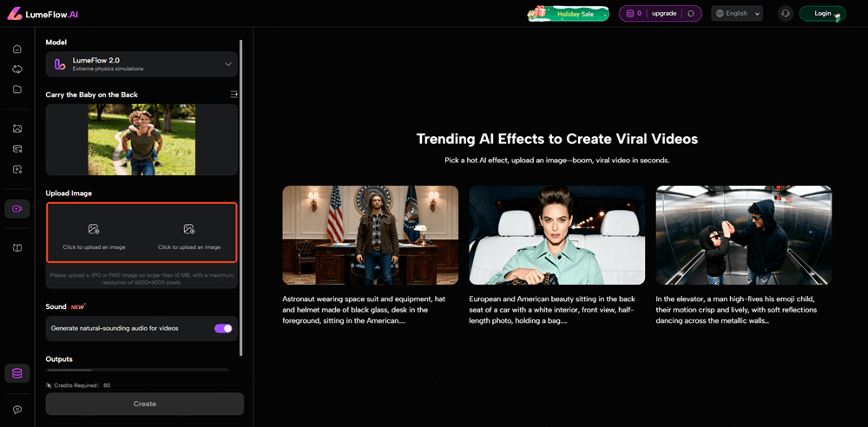
Task: Click the left image upload box
Action: pyautogui.click(x=94, y=233)
